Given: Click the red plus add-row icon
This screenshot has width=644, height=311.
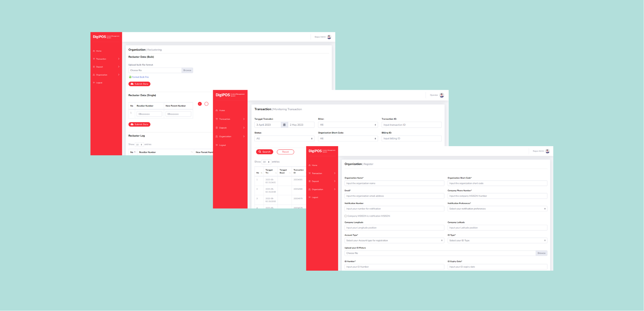Looking at the screenshot, I should 200,104.
